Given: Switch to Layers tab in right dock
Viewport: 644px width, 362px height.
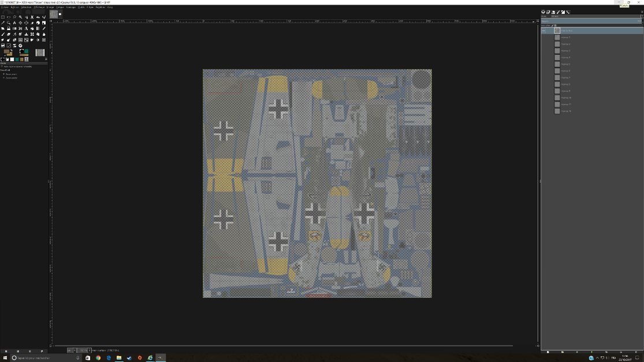Looking at the screenshot, I should tap(543, 12).
